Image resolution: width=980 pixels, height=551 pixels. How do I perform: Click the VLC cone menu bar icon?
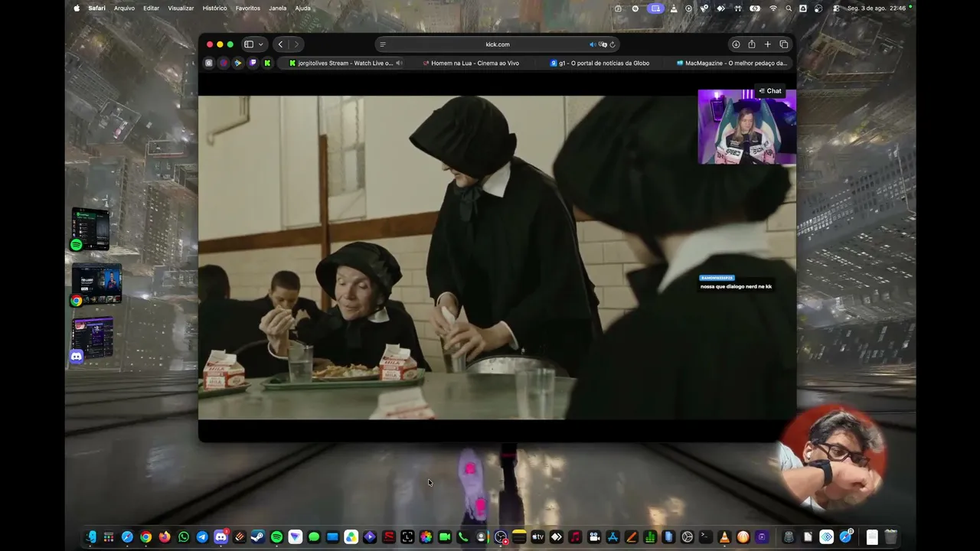pyautogui.click(x=674, y=8)
